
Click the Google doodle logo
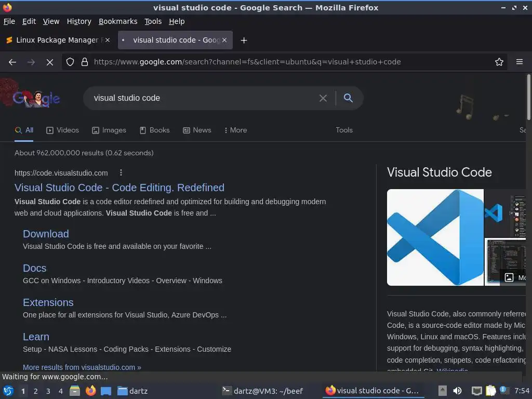(x=36, y=98)
